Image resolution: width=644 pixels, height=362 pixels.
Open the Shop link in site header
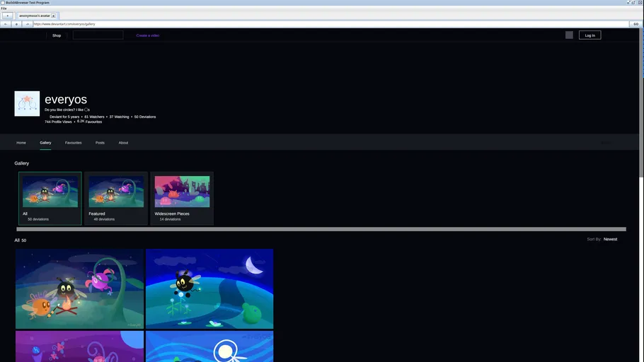57,36
